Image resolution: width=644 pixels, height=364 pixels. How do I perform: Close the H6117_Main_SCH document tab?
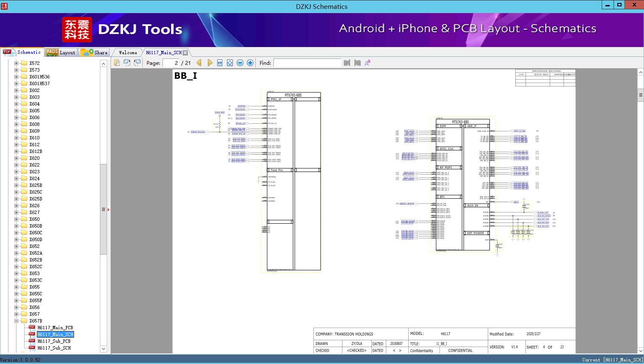[185, 53]
